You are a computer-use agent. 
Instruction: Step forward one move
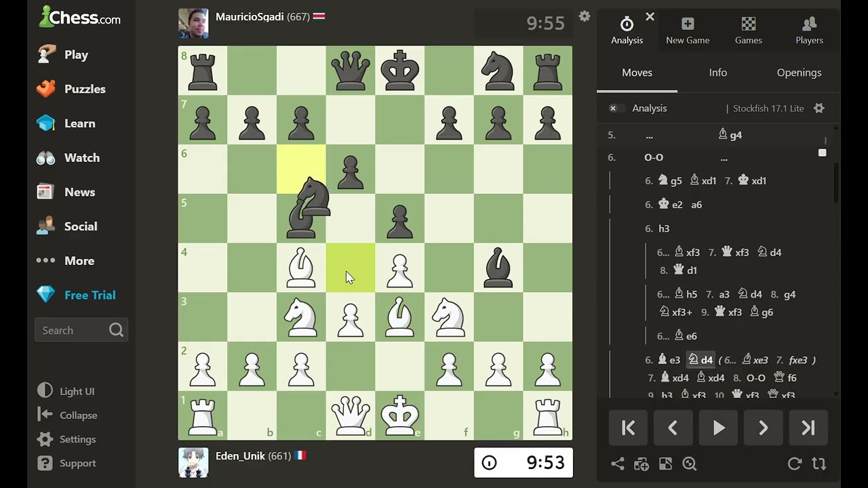[x=763, y=428]
